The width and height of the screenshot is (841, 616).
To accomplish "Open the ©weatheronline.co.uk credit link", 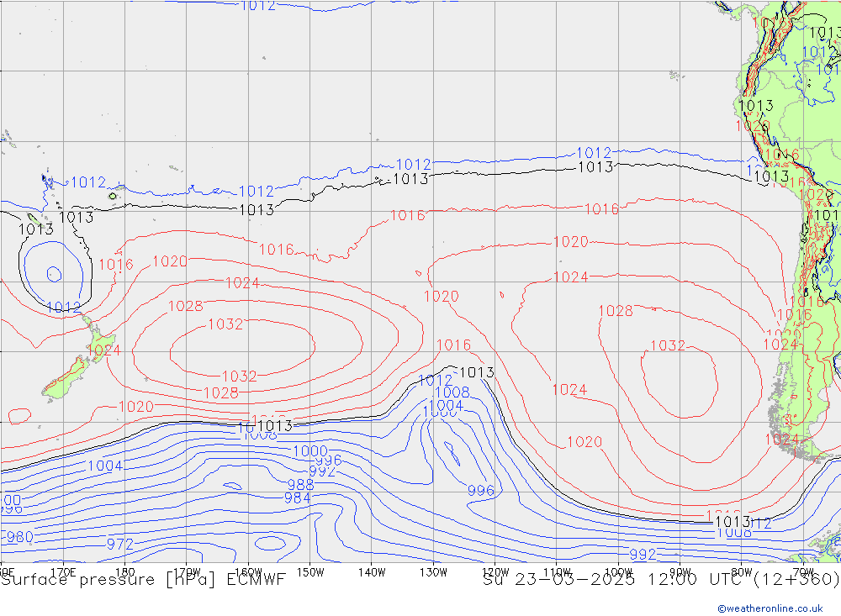I will point(770,608).
